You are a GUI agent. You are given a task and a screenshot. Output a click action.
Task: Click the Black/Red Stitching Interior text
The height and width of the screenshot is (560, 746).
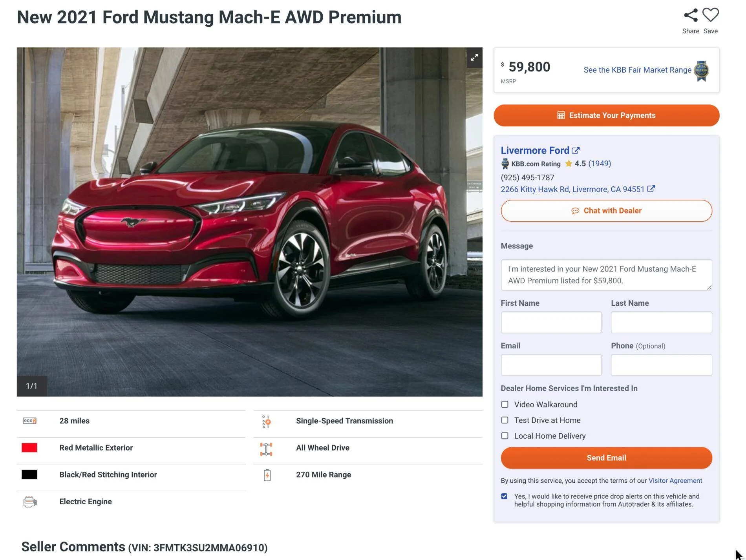108,474
